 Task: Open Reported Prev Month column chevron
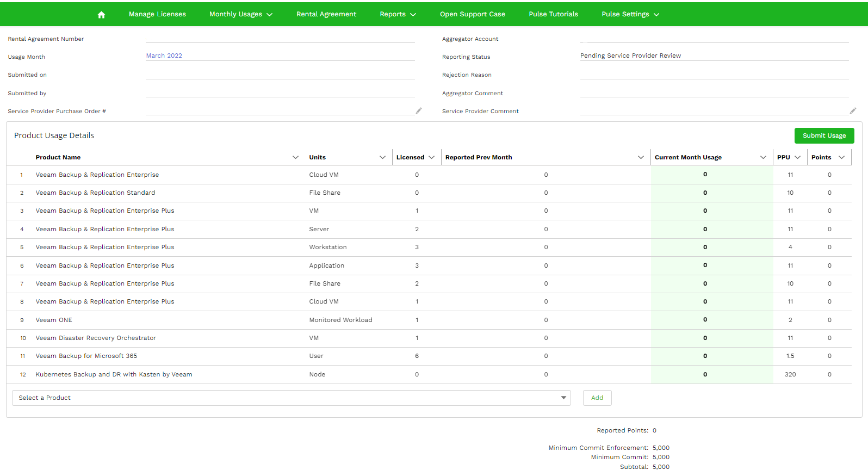[641, 158]
